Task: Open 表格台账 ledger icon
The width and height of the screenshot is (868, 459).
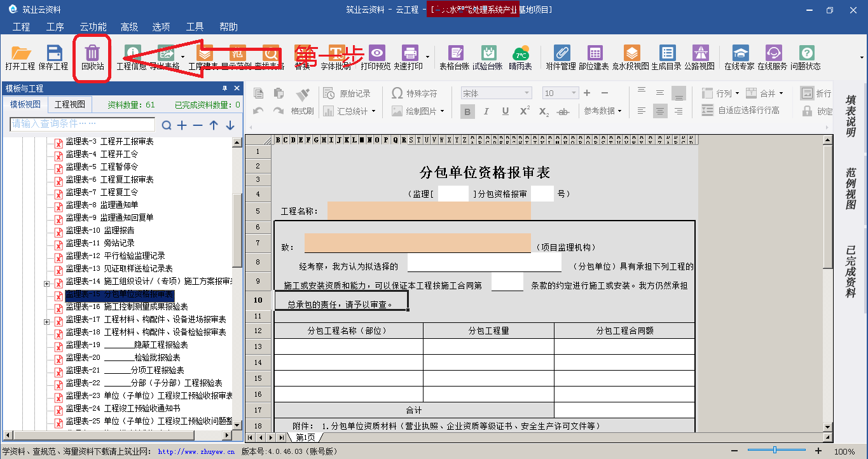Action: (455, 57)
